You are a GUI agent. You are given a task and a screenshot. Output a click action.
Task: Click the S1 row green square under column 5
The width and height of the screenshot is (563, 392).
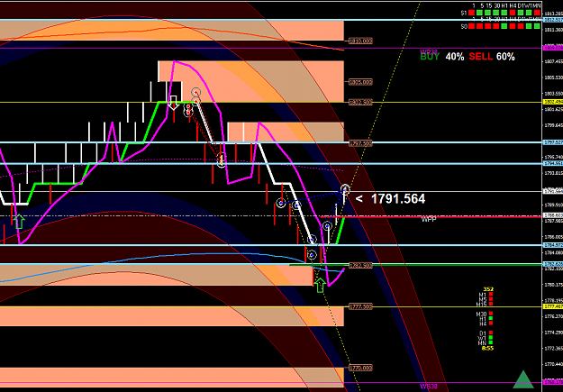pos(480,13)
